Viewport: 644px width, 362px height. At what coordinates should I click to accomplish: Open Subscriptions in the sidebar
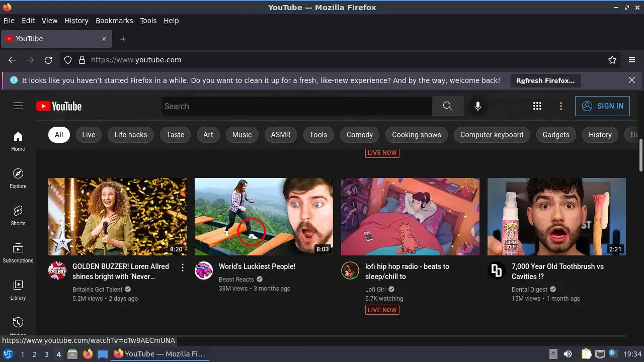[x=18, y=253]
